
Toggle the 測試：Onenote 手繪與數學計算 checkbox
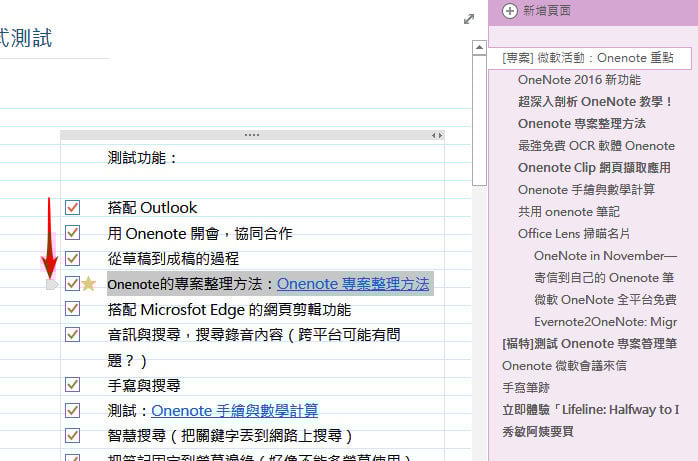[72, 410]
